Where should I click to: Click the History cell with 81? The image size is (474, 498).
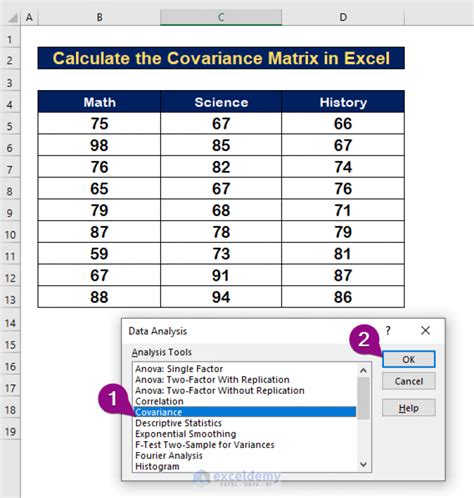coord(343,253)
